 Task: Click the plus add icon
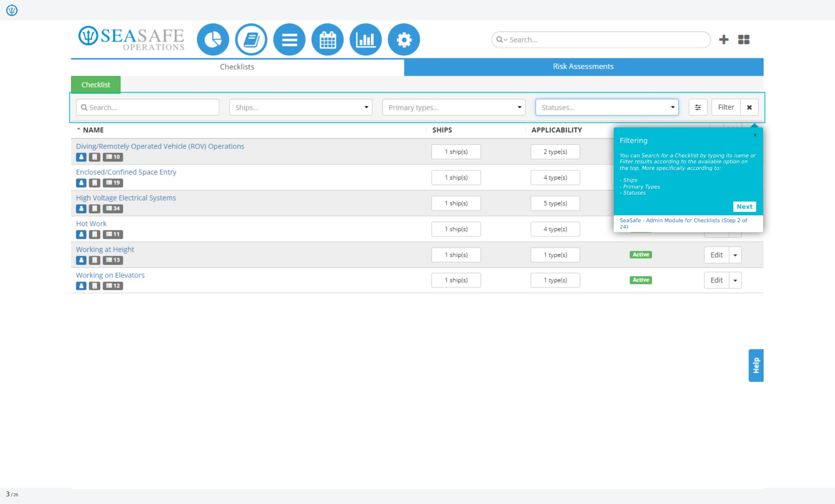[724, 40]
